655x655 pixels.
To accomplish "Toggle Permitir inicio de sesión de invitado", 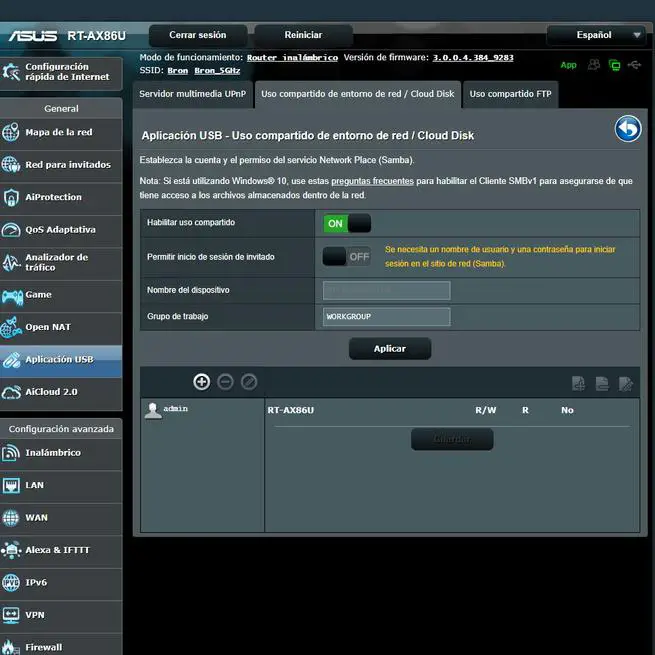I will pos(346,256).
